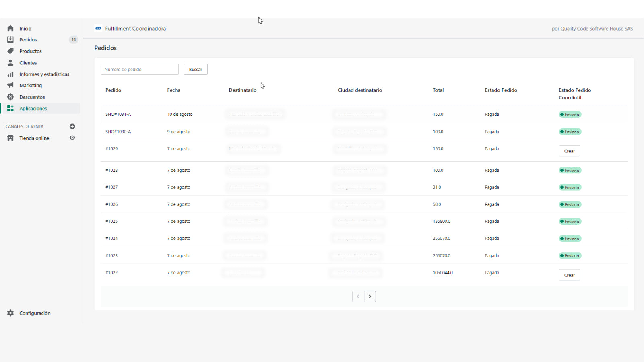Click the Productos tag icon

10,51
